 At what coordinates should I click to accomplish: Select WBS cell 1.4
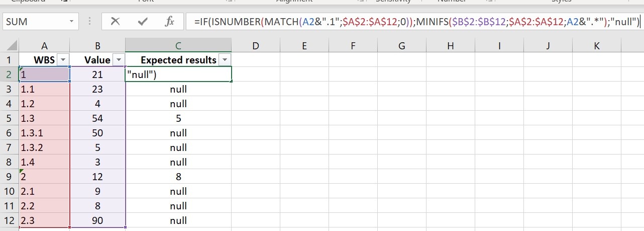click(44, 162)
